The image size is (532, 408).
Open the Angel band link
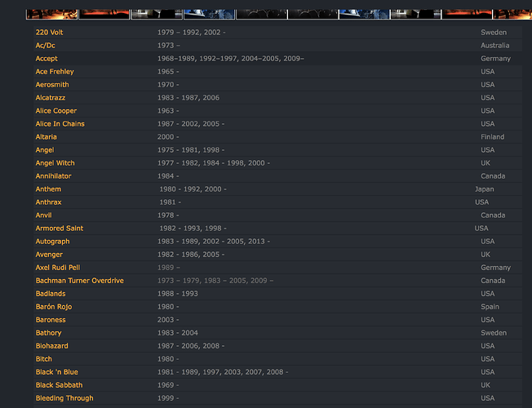point(45,150)
